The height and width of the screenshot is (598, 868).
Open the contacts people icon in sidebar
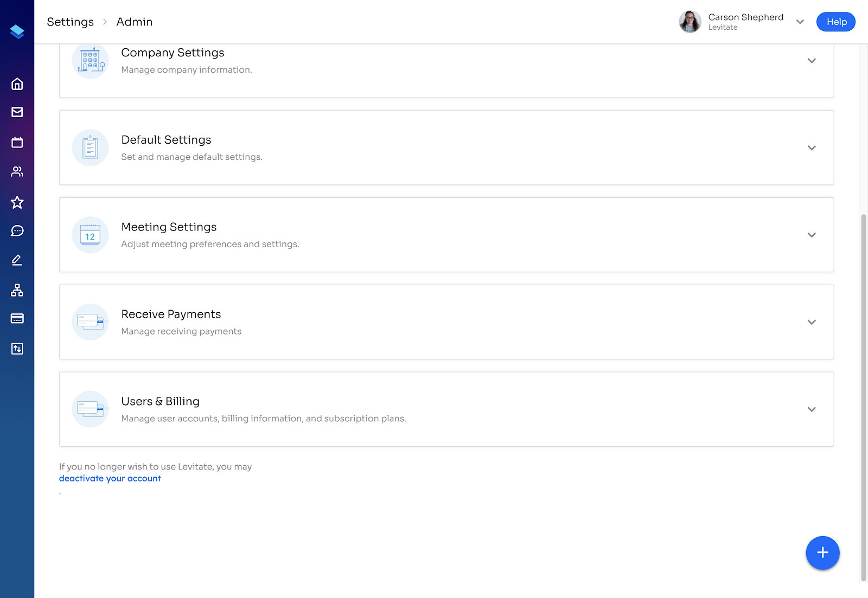(17, 172)
